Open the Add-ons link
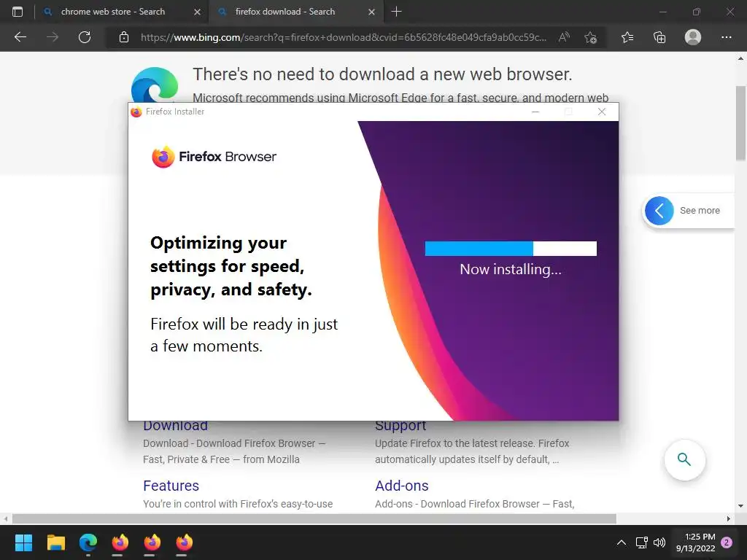 tap(402, 485)
